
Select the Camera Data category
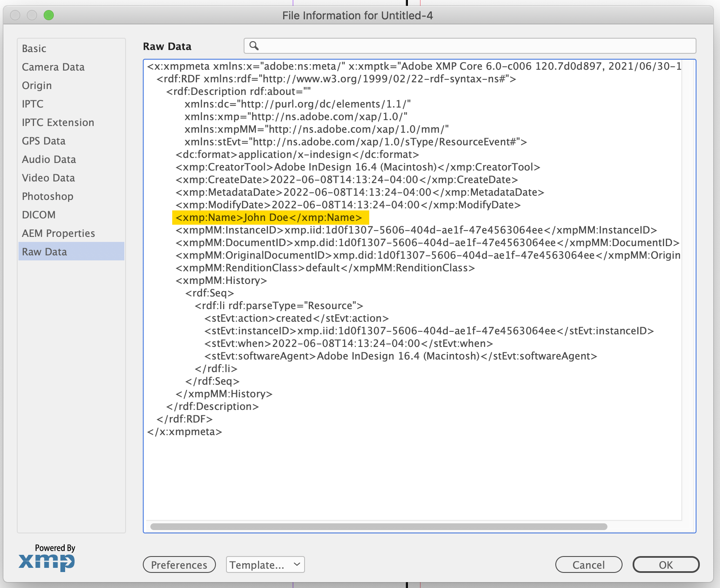(x=53, y=67)
